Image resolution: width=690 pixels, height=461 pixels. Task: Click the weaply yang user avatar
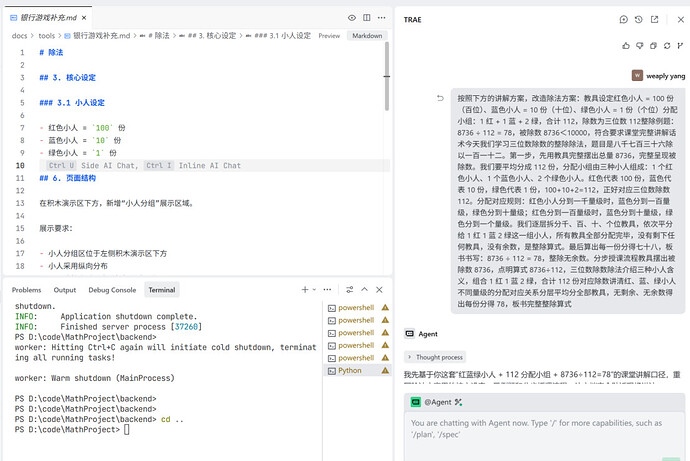tap(637, 76)
